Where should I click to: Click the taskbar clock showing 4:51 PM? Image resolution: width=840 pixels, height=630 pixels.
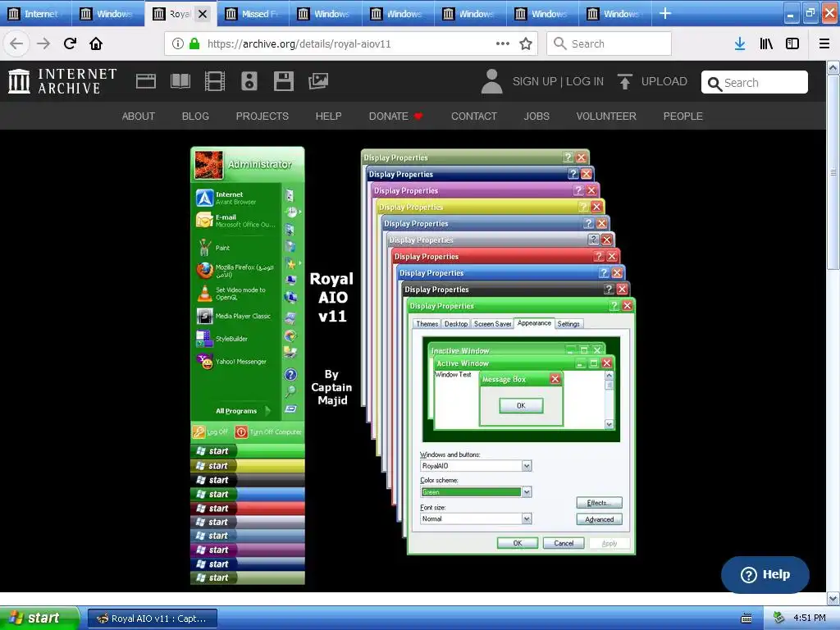(x=810, y=619)
